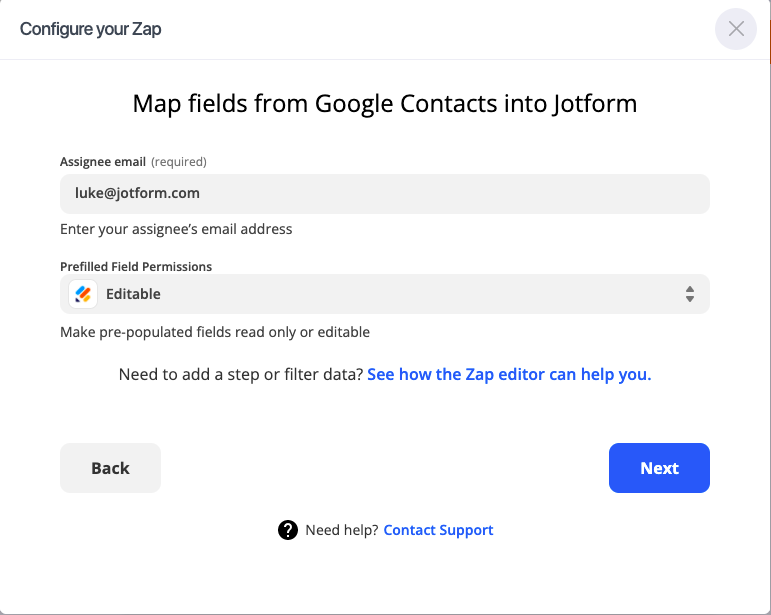Click the "Editable" selected value text

click(133, 294)
